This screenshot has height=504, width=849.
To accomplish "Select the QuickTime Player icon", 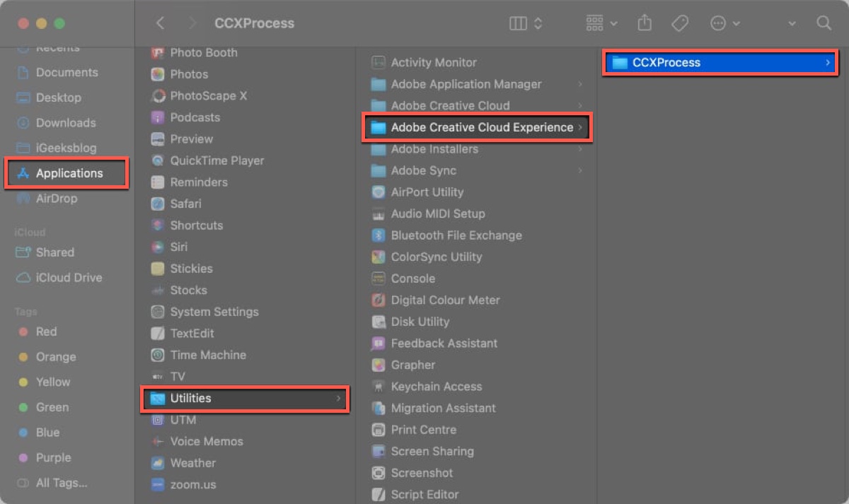I will point(158,160).
